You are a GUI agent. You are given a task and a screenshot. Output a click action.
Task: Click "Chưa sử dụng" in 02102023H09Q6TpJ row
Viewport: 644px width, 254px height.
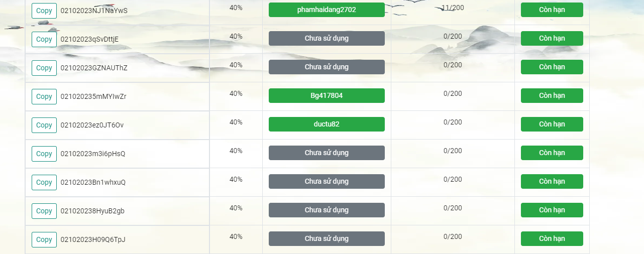[327, 238]
